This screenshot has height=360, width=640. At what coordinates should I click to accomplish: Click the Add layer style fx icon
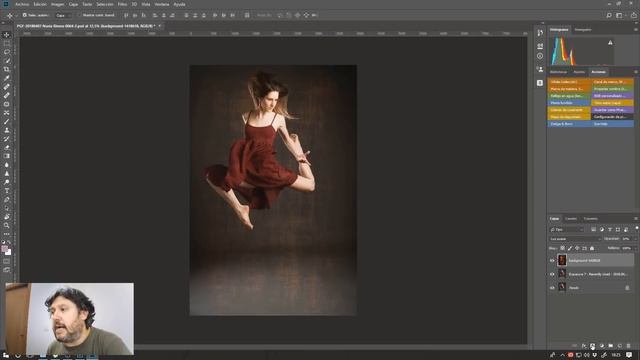[x=584, y=346]
